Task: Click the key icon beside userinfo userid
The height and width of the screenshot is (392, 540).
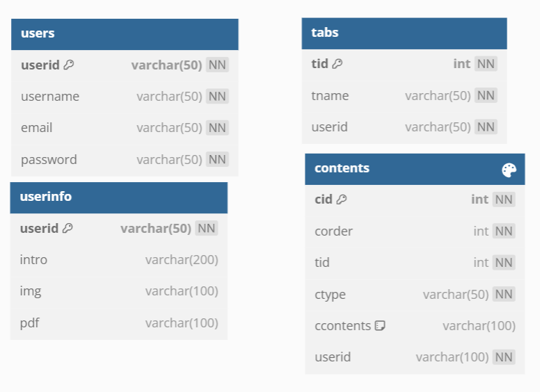Action: tap(67, 228)
